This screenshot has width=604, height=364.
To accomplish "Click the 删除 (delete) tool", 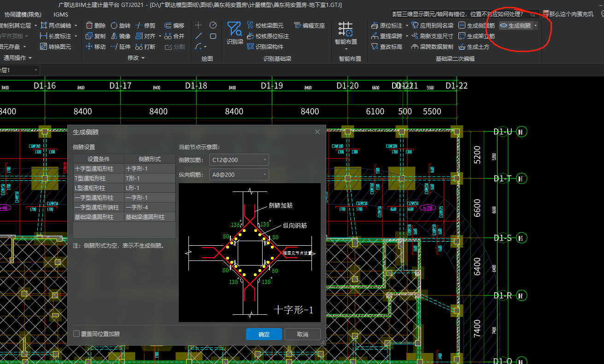I will 96,25.
